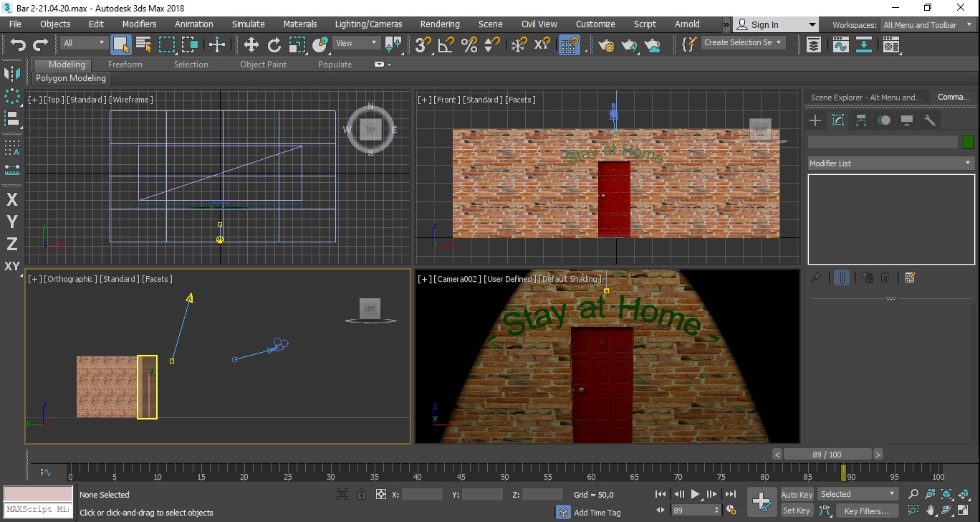
Task: Toggle Key Mode button
Action: tap(660, 511)
